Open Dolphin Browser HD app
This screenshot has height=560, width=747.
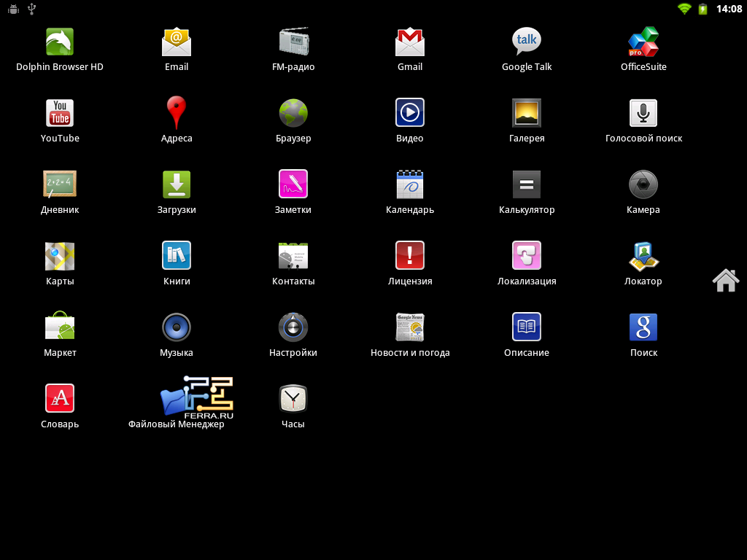click(60, 42)
